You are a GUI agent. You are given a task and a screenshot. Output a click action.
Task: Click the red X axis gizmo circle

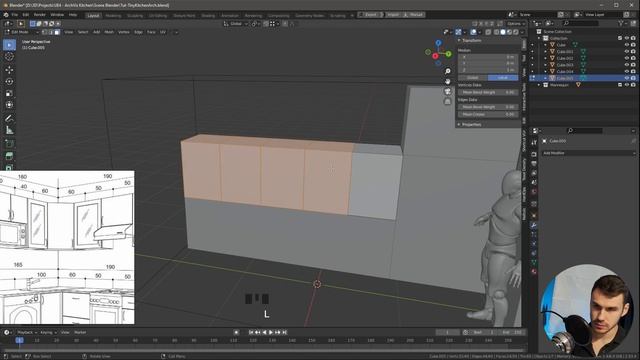coord(436,56)
